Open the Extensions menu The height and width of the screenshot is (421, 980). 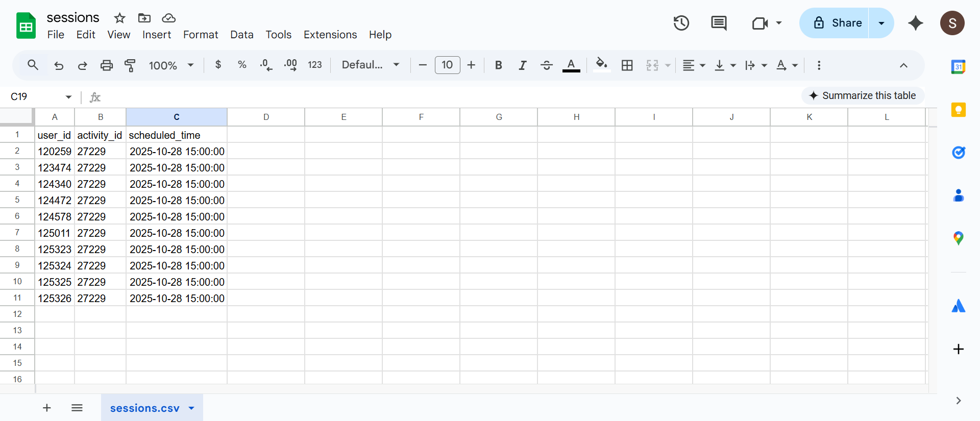click(x=330, y=35)
